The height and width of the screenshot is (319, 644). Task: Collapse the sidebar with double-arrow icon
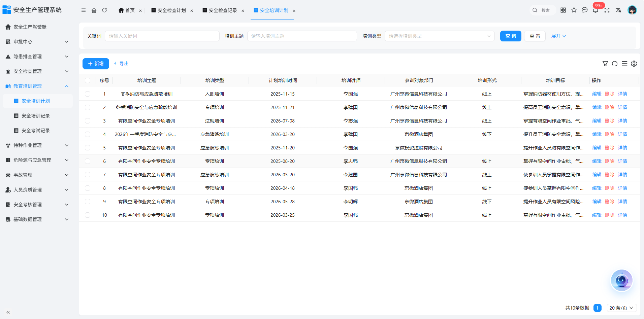(x=8, y=312)
